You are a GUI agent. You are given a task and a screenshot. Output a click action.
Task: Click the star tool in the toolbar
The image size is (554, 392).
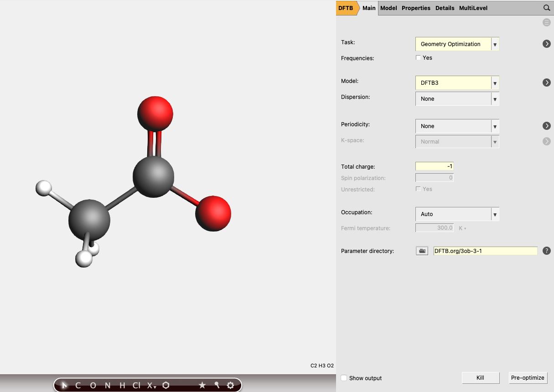point(202,385)
